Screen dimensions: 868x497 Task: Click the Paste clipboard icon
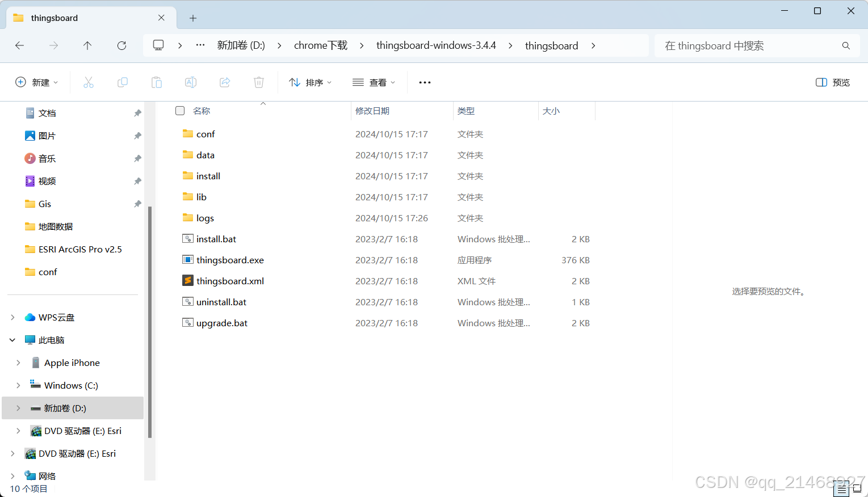[157, 82]
